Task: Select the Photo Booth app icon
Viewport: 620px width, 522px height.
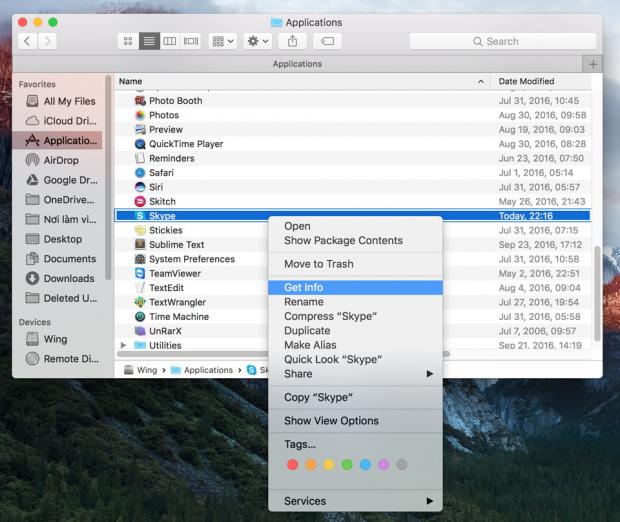Action: click(x=141, y=101)
